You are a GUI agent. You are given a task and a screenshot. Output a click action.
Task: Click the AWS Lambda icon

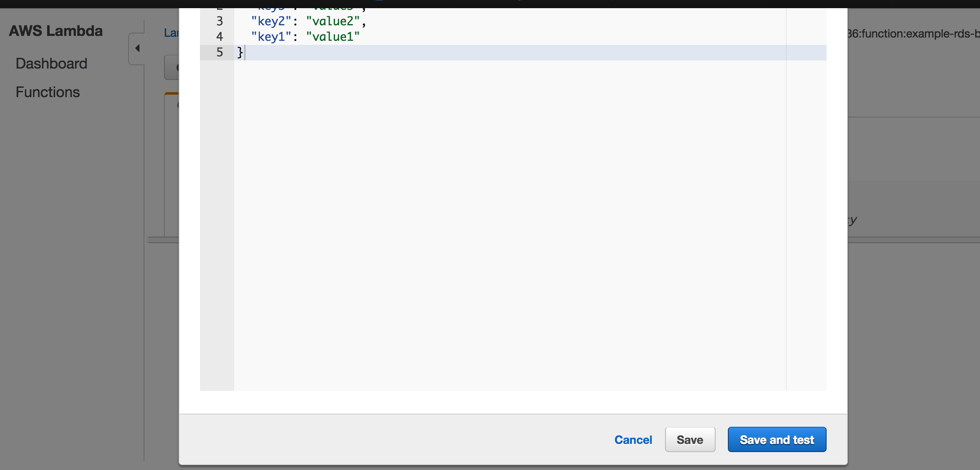pyautogui.click(x=56, y=30)
